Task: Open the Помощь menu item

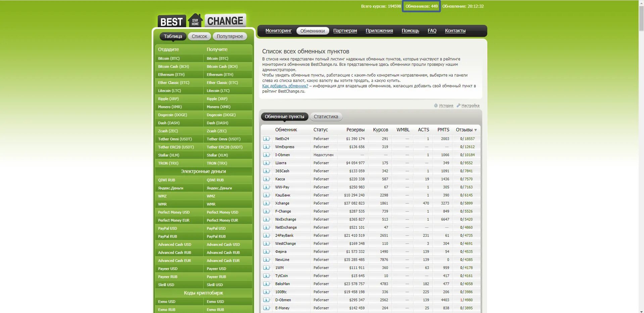Action: (410, 31)
